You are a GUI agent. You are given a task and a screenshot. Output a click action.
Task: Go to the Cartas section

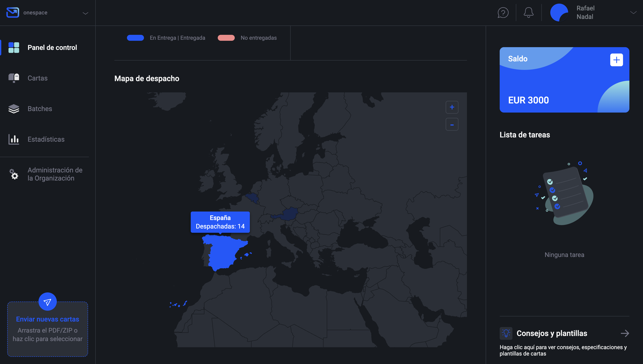coord(37,78)
